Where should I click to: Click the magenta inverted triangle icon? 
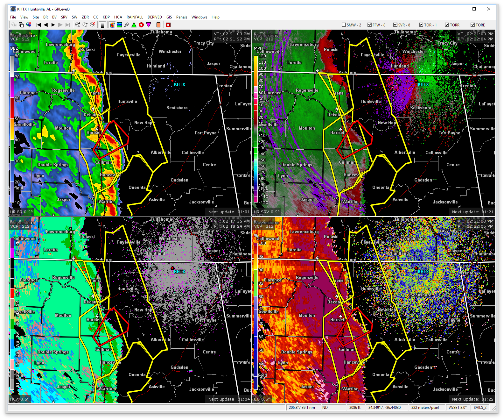149,25
